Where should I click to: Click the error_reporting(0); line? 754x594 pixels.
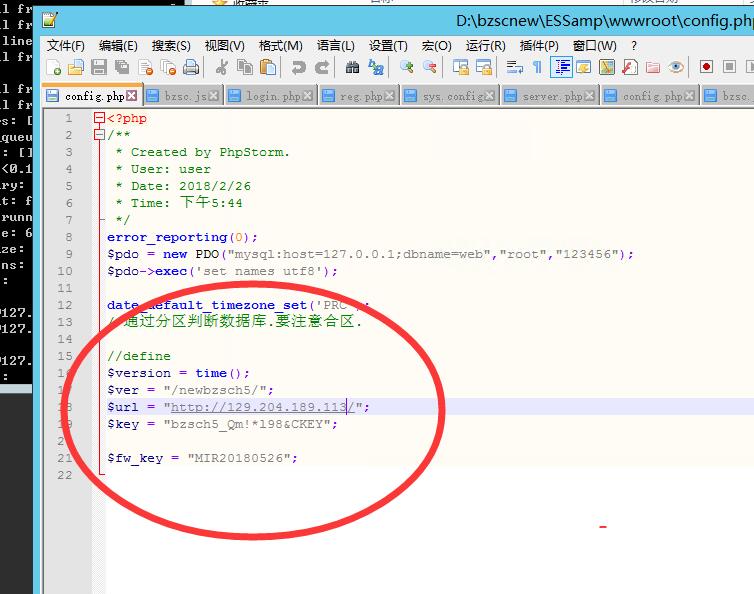pyautogui.click(x=183, y=237)
